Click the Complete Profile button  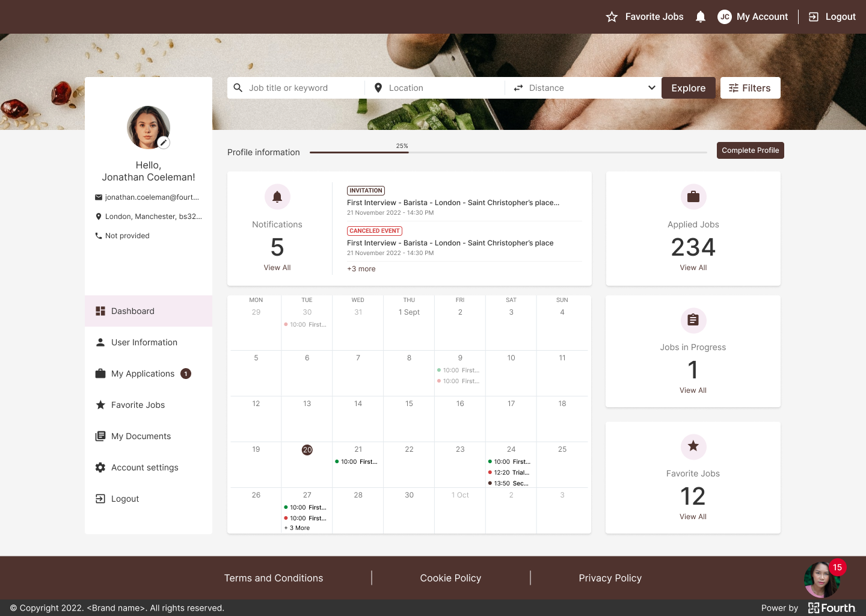[x=750, y=150]
